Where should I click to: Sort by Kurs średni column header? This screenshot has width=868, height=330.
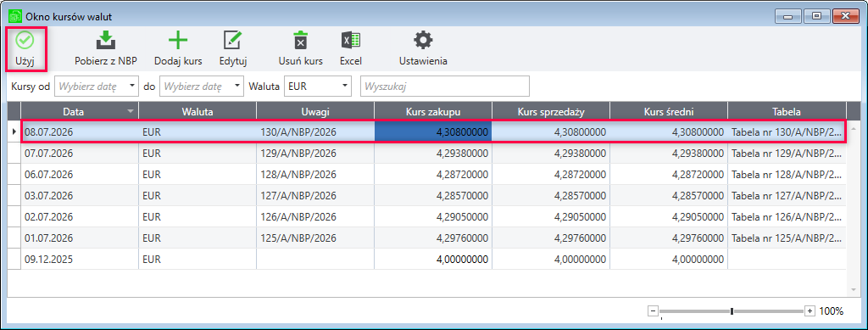pyautogui.click(x=670, y=112)
